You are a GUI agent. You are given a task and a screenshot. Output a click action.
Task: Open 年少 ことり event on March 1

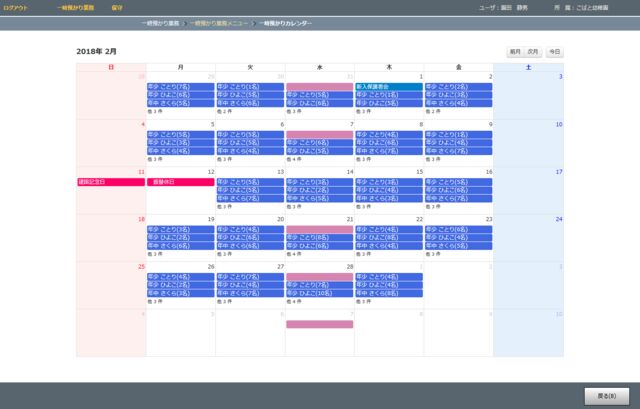click(389, 277)
